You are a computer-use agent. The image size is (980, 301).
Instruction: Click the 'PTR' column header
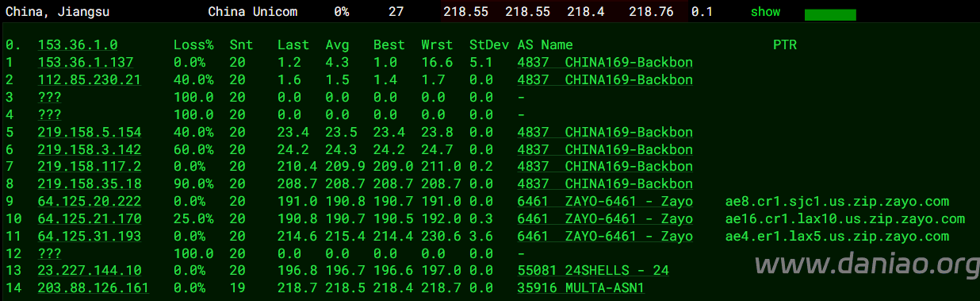(x=785, y=45)
